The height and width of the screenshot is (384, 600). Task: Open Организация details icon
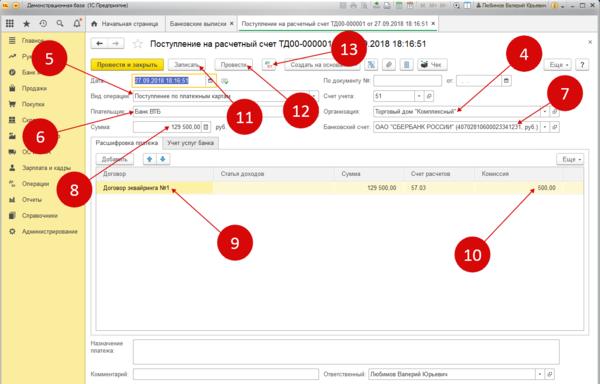[x=554, y=112]
